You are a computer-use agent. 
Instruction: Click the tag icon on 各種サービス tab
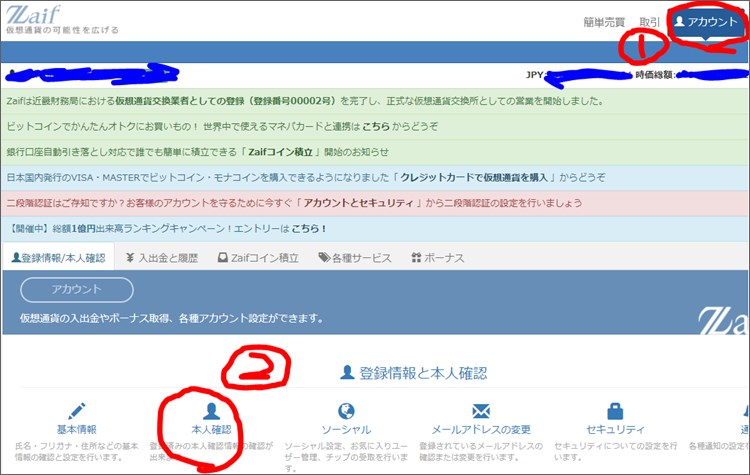click(x=324, y=257)
